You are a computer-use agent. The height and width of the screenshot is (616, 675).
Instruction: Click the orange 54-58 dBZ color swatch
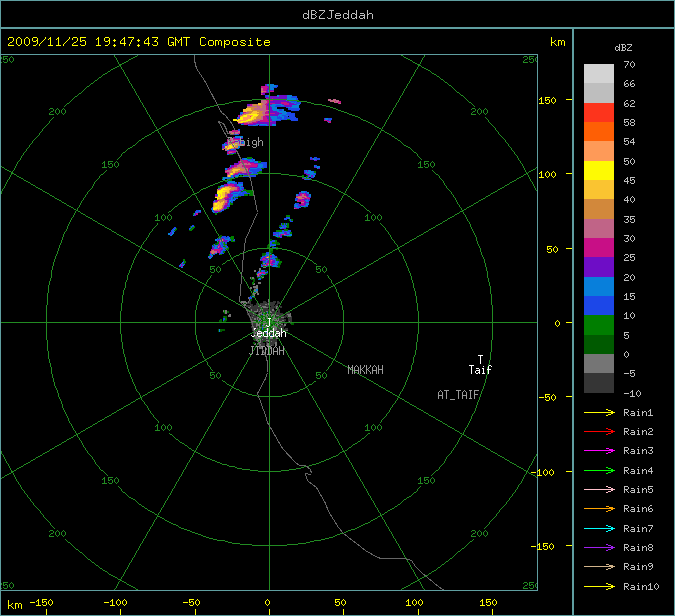[x=599, y=132]
